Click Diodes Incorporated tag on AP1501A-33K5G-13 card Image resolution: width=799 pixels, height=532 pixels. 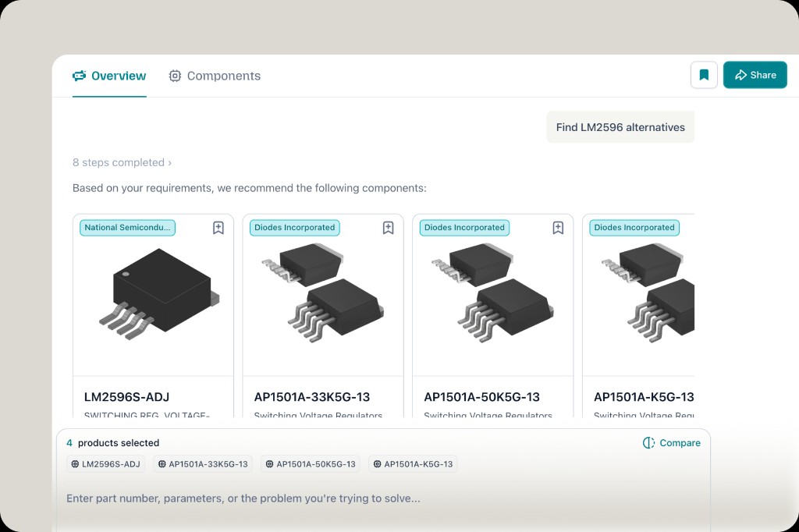pos(294,228)
